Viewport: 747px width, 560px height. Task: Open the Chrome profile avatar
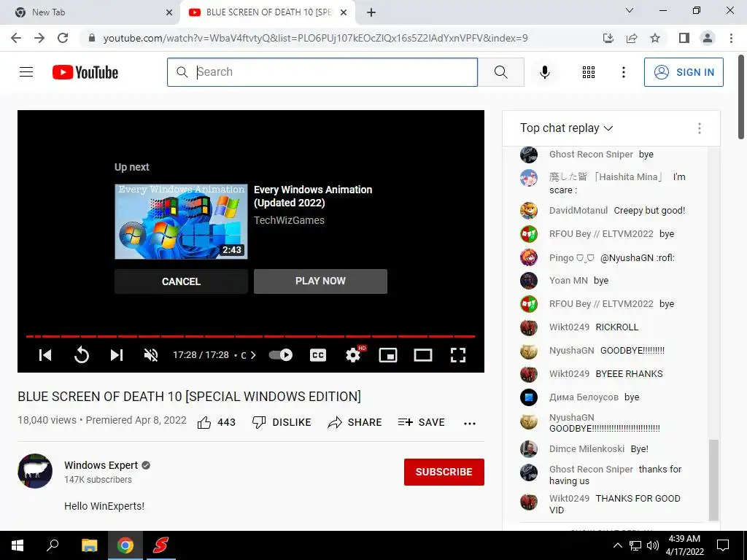pyautogui.click(x=708, y=38)
